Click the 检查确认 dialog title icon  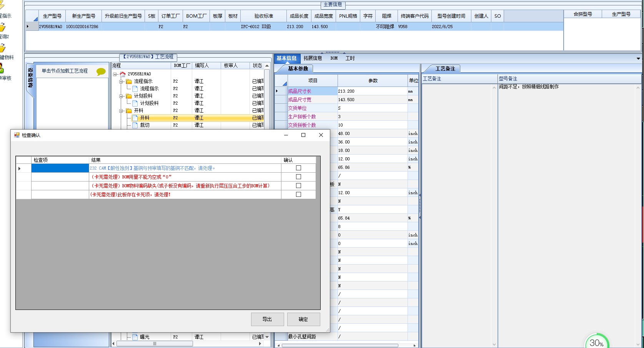(17, 135)
